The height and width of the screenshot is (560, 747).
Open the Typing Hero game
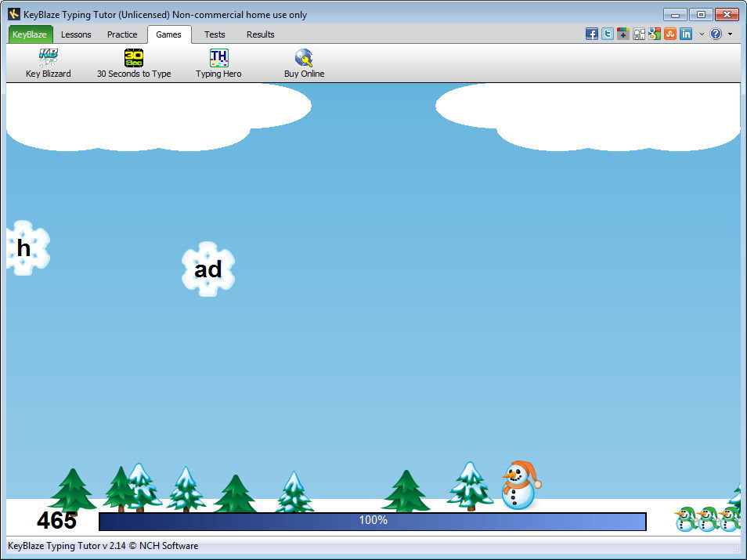point(218,63)
